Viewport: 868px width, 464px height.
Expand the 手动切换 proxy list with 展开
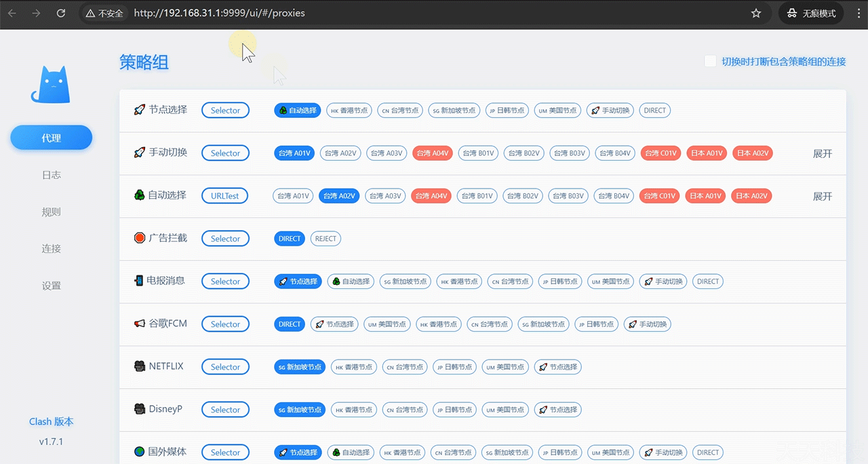[x=822, y=154]
